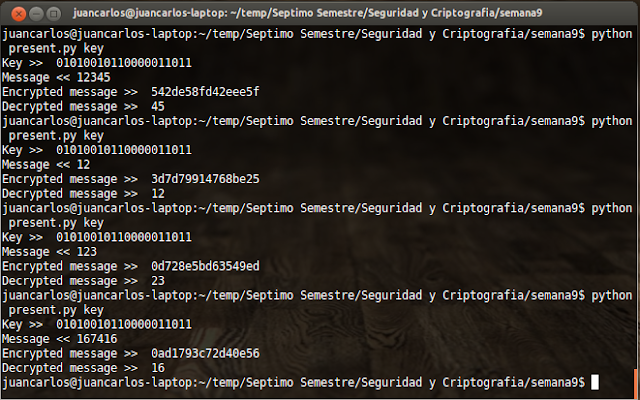This screenshot has width=640, height=400.
Task: Select the encrypted hex 0d728e5bd63549ed
Action: 205,266
